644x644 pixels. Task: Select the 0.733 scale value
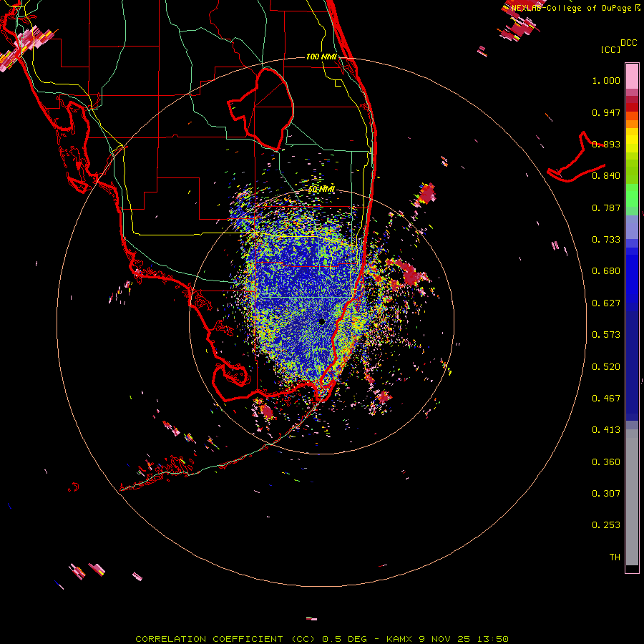tap(606, 240)
